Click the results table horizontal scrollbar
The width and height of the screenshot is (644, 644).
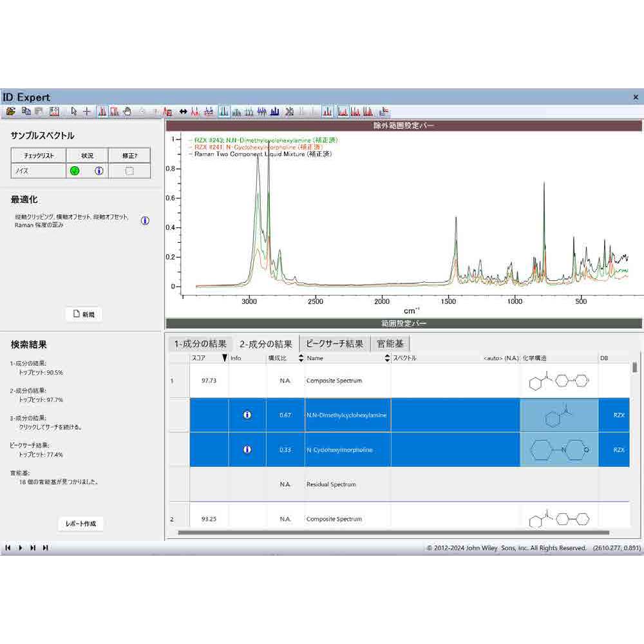pos(393,533)
